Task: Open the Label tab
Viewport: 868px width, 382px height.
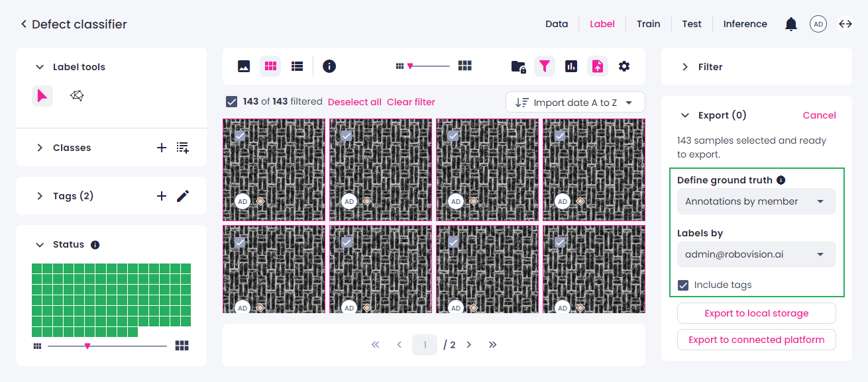Action: click(602, 24)
